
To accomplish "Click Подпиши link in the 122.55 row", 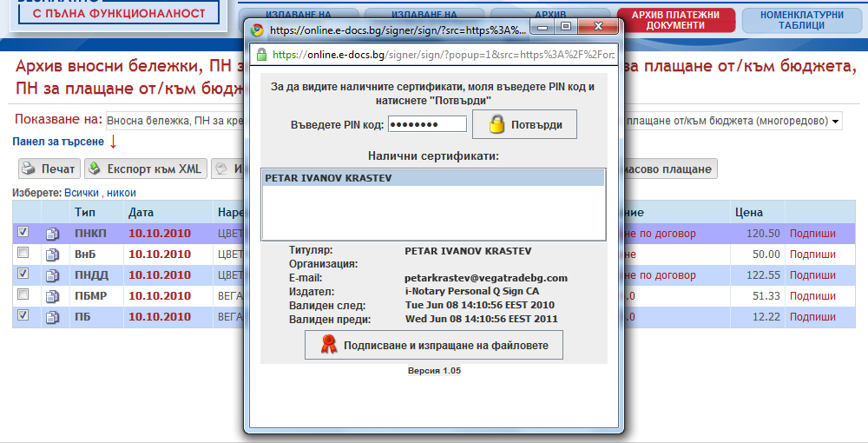I will [812, 275].
